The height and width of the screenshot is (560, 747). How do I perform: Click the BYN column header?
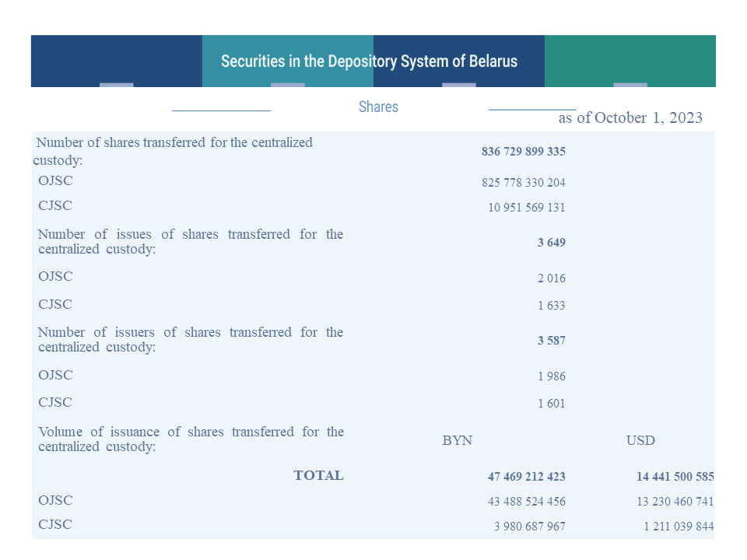[x=458, y=440]
